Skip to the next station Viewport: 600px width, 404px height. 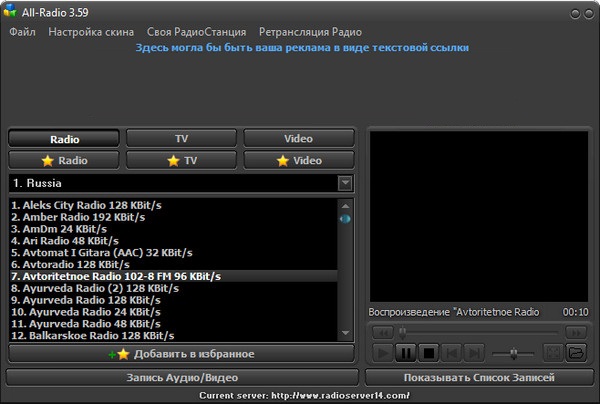(x=475, y=352)
